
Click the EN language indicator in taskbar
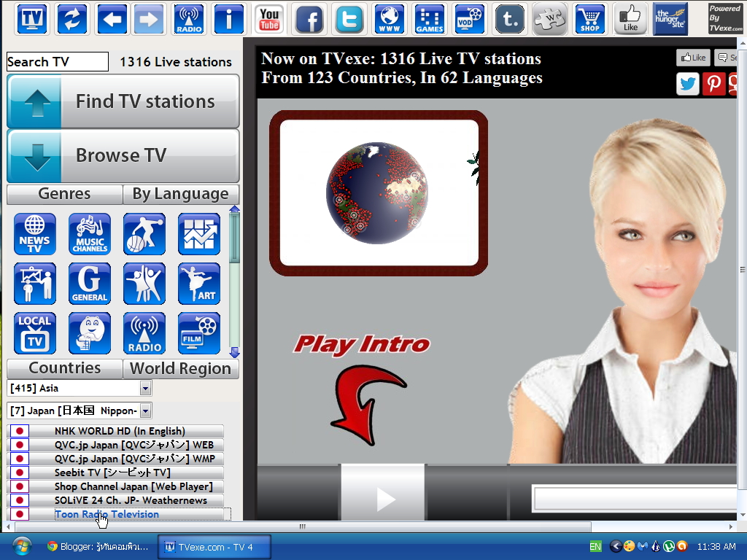click(x=595, y=547)
